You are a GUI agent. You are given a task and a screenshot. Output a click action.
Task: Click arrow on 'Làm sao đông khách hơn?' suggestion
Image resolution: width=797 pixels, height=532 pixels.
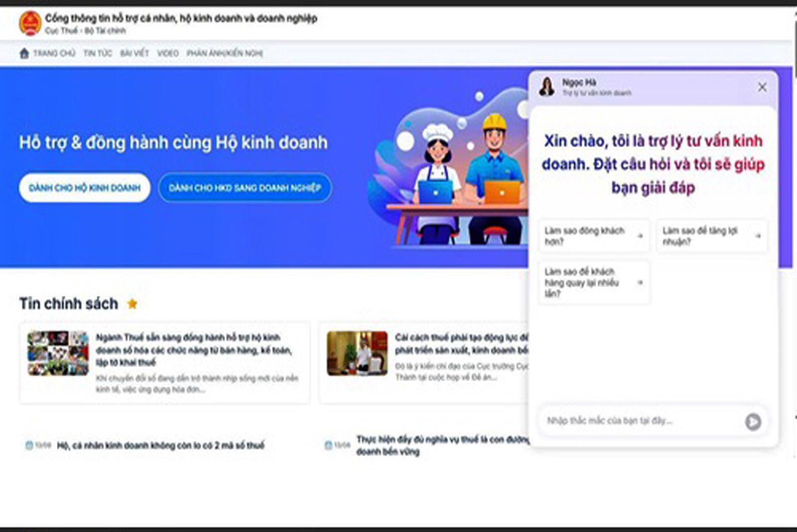coord(640,236)
